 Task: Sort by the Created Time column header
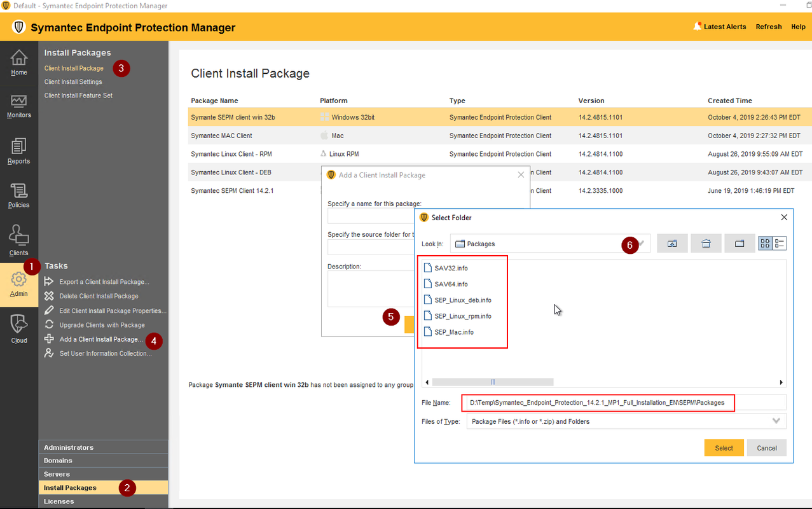pos(730,101)
